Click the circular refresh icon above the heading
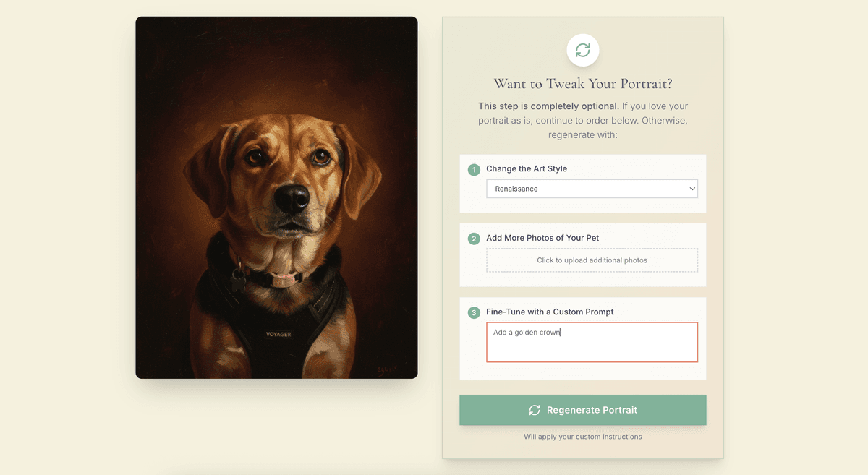 pos(582,50)
